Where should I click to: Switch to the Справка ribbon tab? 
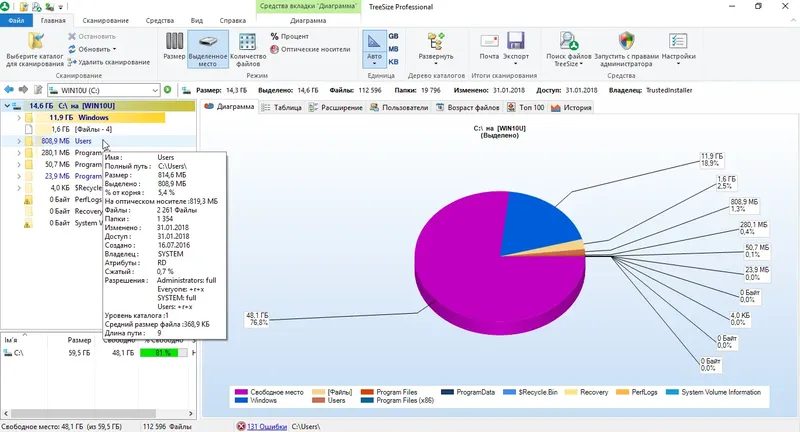tap(233, 20)
